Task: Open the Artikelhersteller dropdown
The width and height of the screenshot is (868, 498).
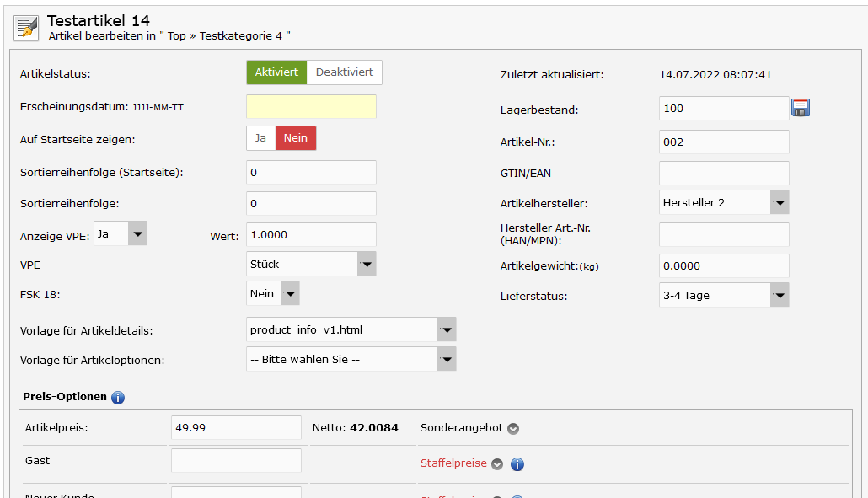Action: tap(724, 202)
